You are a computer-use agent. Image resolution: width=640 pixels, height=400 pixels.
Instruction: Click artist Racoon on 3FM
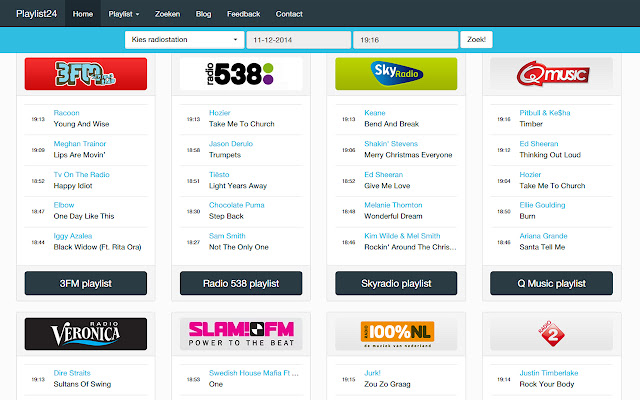(x=67, y=113)
